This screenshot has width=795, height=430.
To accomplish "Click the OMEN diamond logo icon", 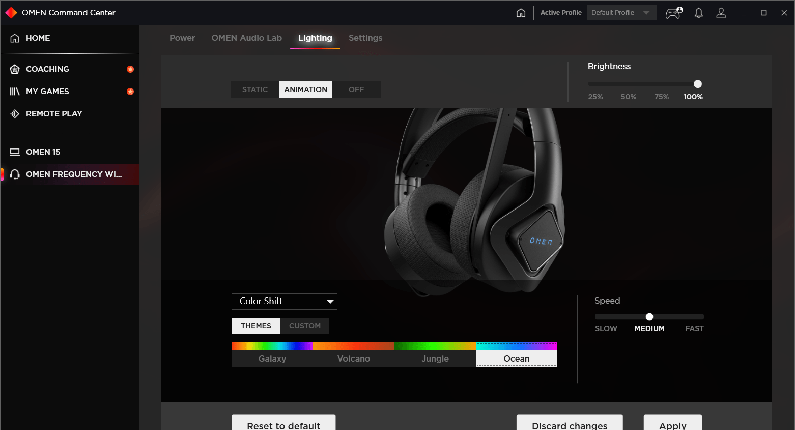I will [11, 12].
